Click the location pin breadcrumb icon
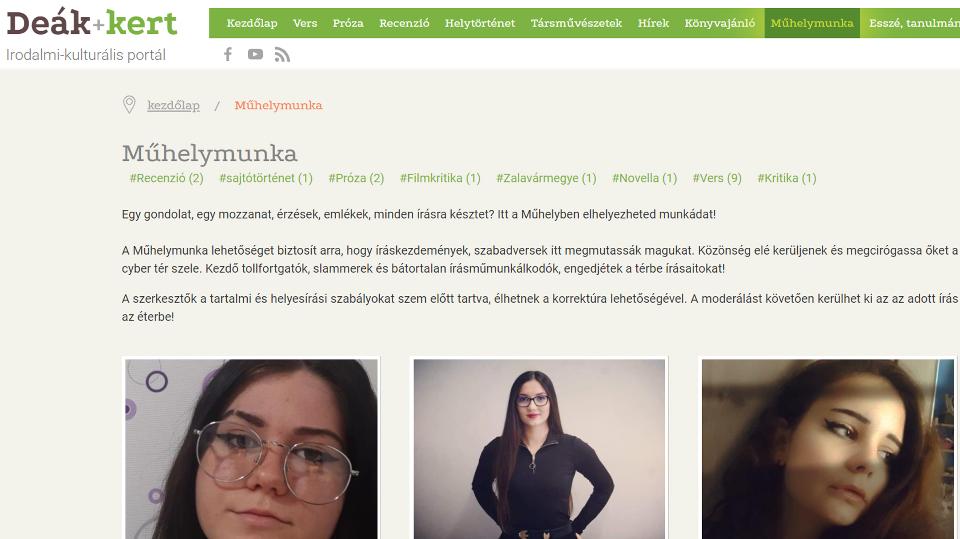This screenshot has height=539, width=960. [x=129, y=105]
